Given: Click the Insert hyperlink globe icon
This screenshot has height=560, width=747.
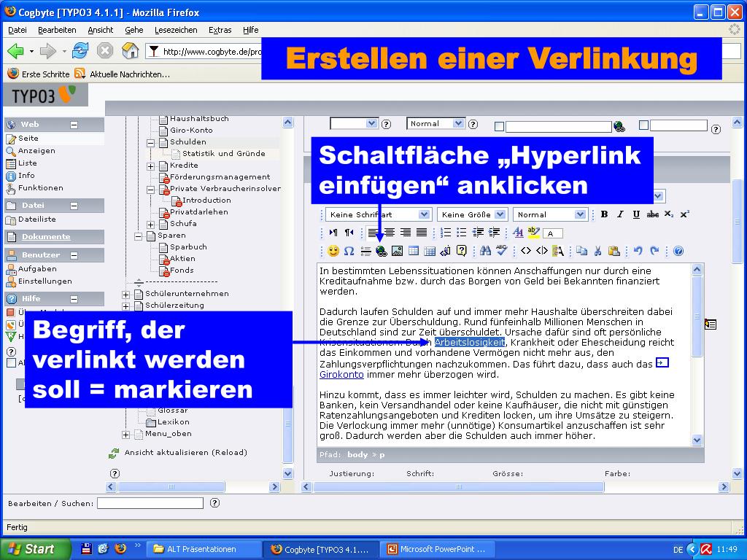Looking at the screenshot, I should point(381,251).
